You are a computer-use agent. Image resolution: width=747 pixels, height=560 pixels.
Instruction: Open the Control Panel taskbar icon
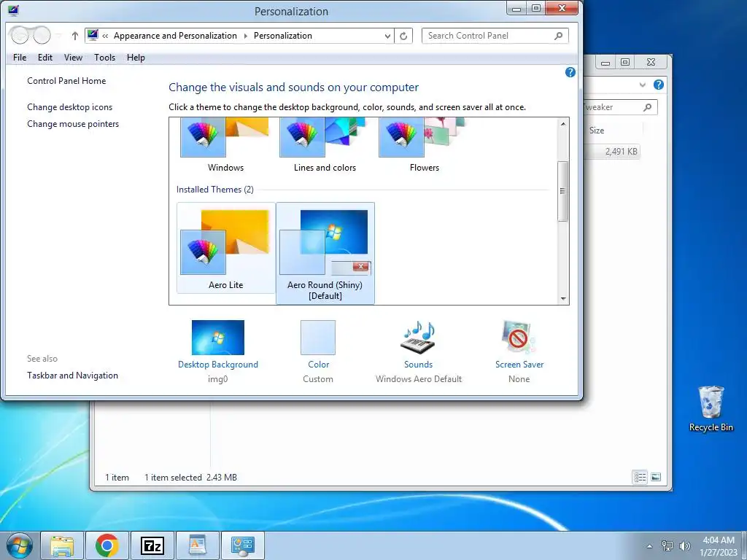tap(243, 545)
